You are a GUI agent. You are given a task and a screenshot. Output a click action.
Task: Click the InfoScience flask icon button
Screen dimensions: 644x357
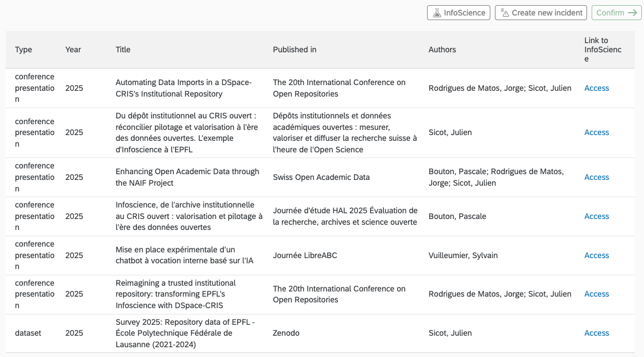point(459,13)
